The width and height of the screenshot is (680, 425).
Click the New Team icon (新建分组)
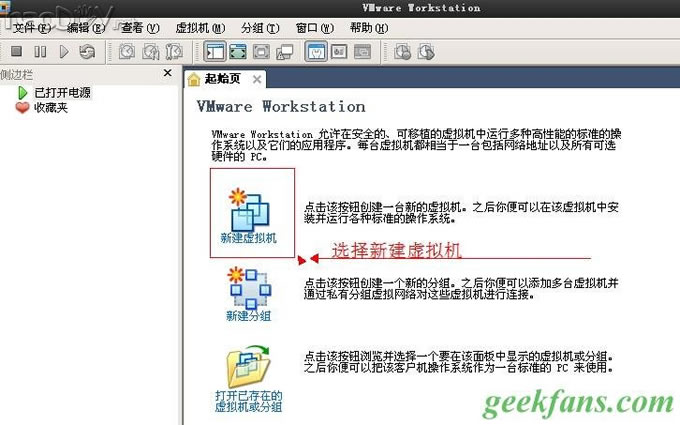tap(248, 290)
